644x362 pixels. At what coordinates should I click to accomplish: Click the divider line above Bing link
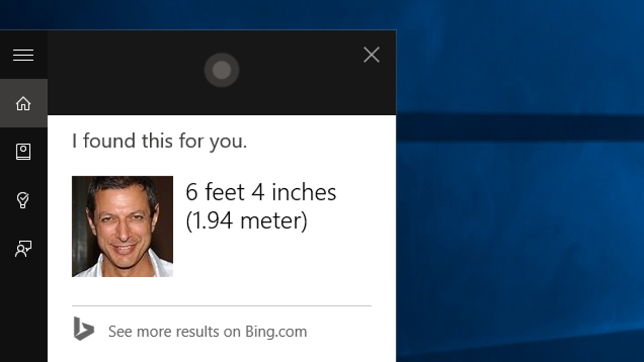[222, 306]
